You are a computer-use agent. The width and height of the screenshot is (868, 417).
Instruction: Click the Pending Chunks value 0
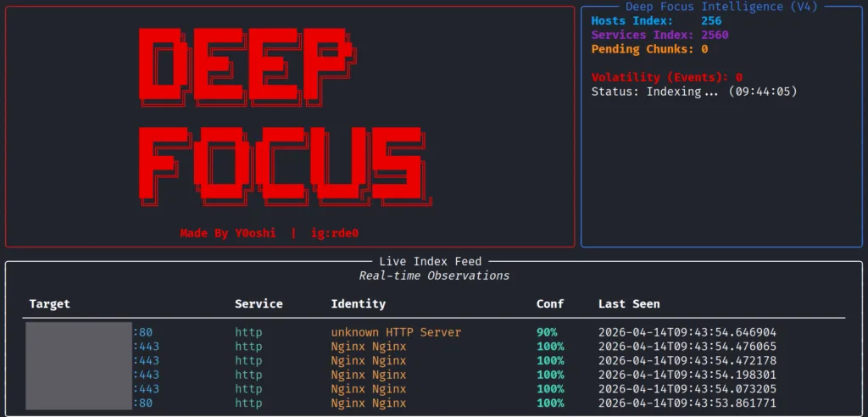704,49
